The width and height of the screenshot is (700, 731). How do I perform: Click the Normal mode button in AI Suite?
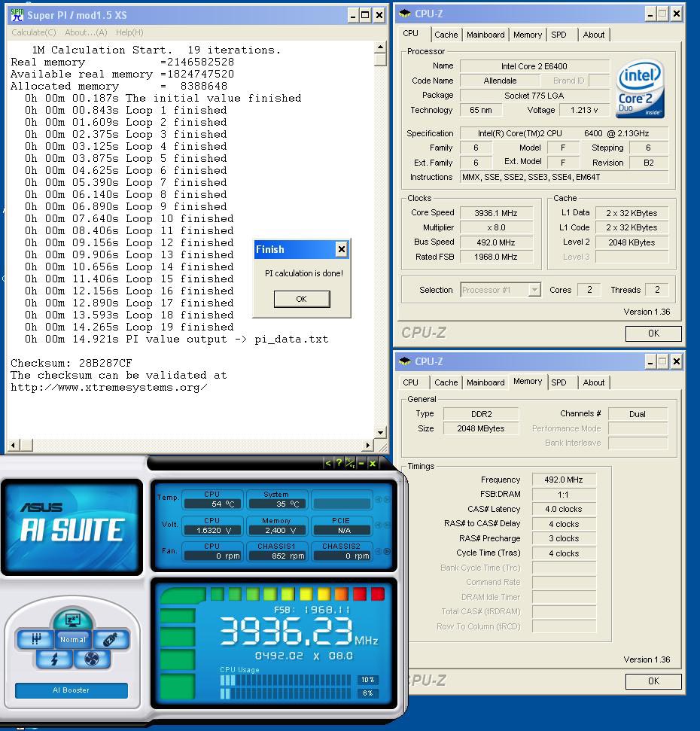click(73, 640)
